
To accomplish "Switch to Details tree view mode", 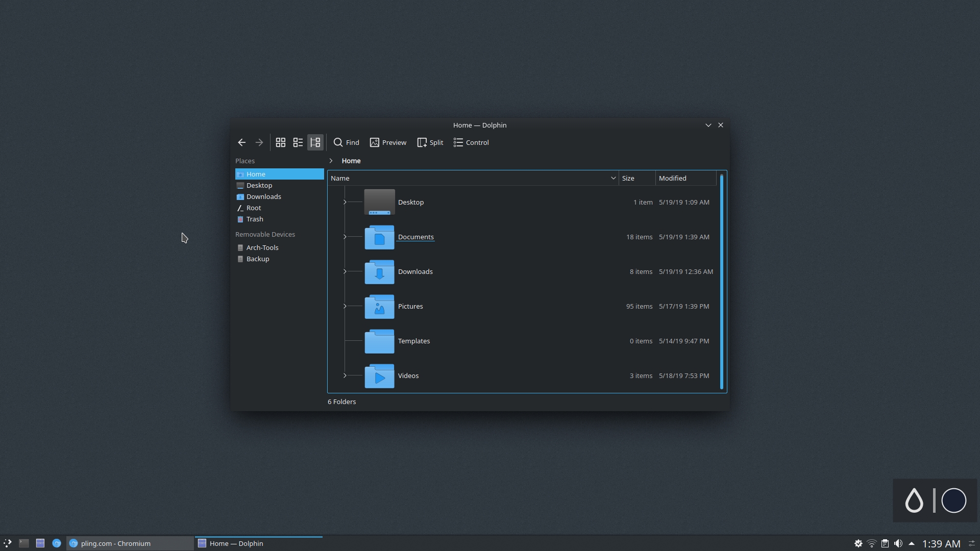I will pyautogui.click(x=315, y=143).
